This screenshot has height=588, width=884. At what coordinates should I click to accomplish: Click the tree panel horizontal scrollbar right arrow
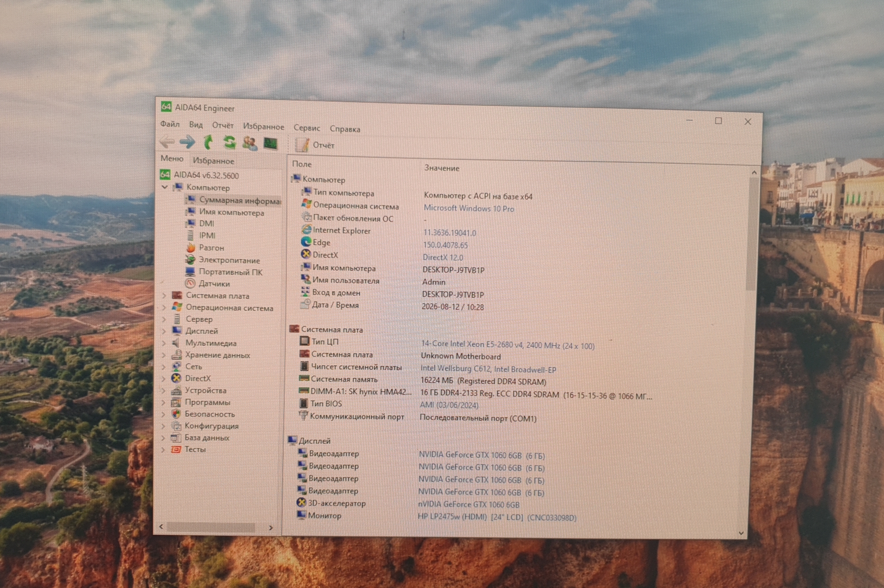[271, 528]
